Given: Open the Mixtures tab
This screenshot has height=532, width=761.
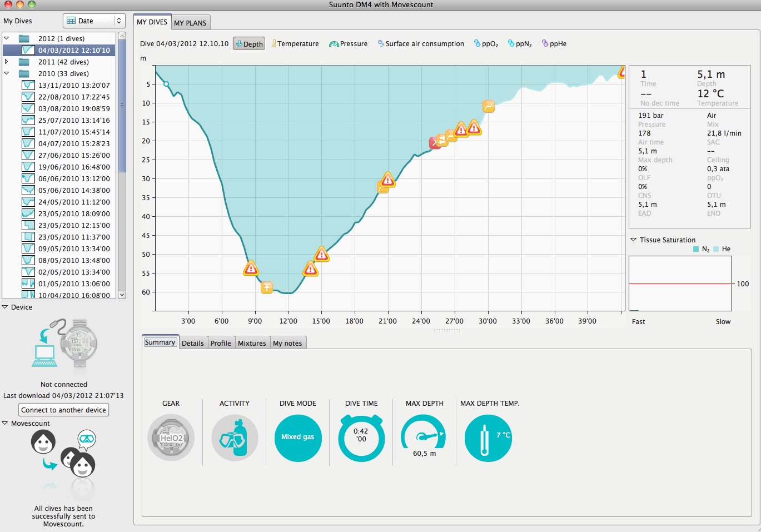Looking at the screenshot, I should [252, 343].
